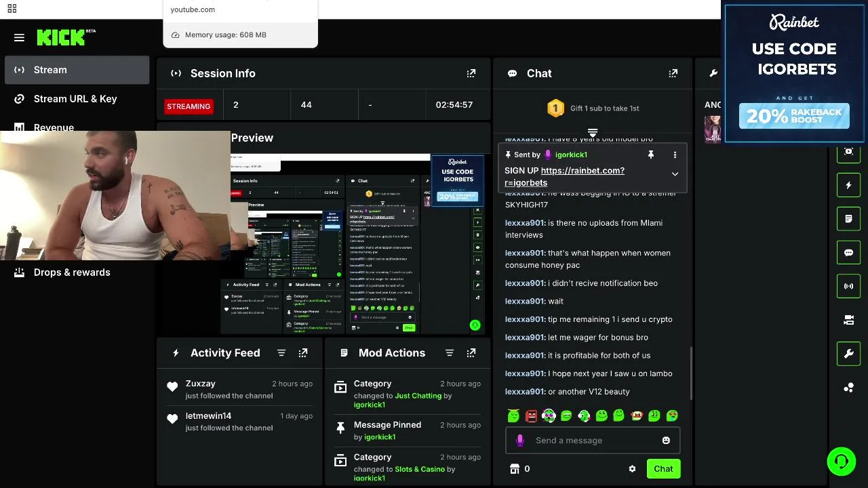Click the pin icon on pinned message

651,155
